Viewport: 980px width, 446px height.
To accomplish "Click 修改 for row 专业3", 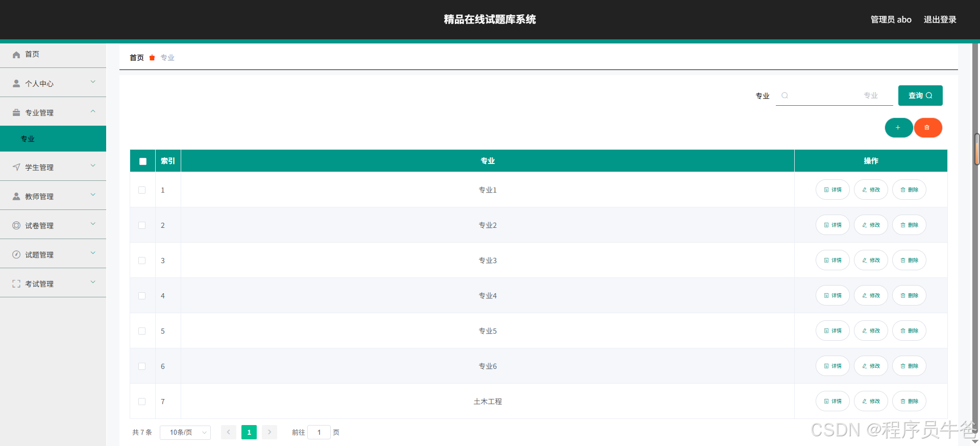I will 871,261.
